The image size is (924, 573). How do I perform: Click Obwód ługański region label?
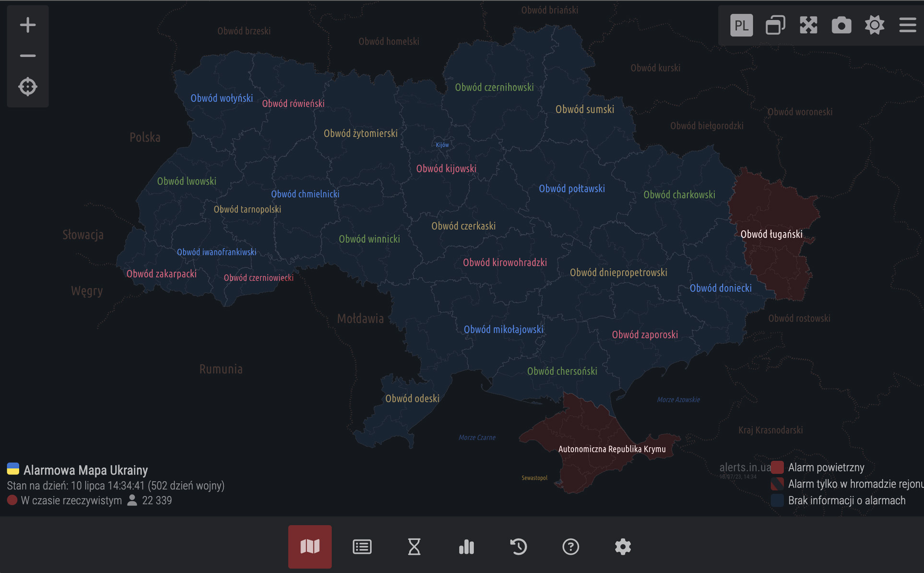tap(771, 234)
